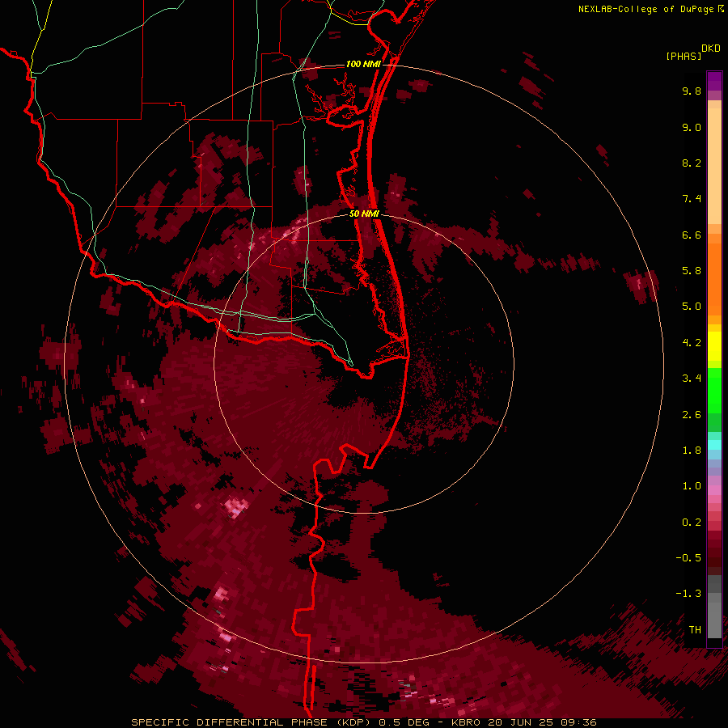Click the 50 NMI range ring label
The image size is (728, 728).
[364, 214]
